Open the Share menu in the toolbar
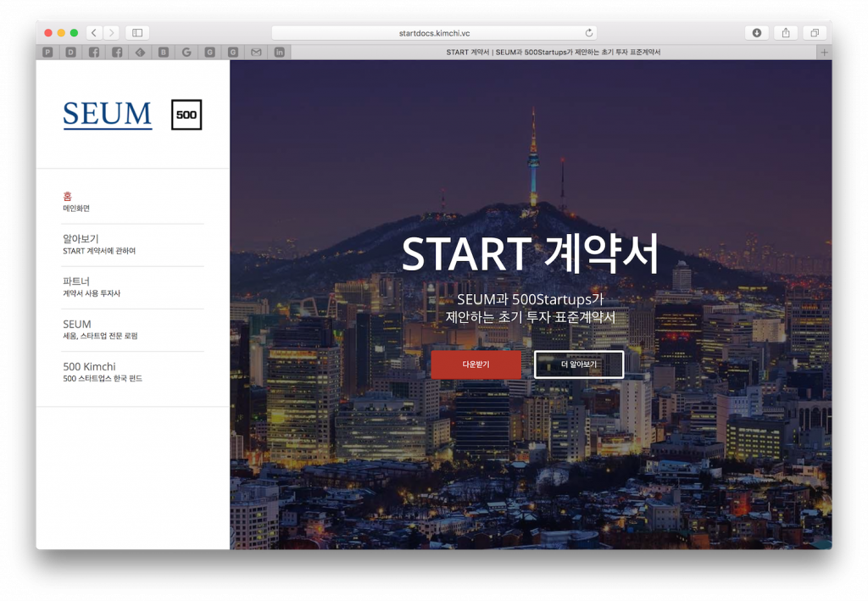The height and width of the screenshot is (601, 868). tap(786, 33)
